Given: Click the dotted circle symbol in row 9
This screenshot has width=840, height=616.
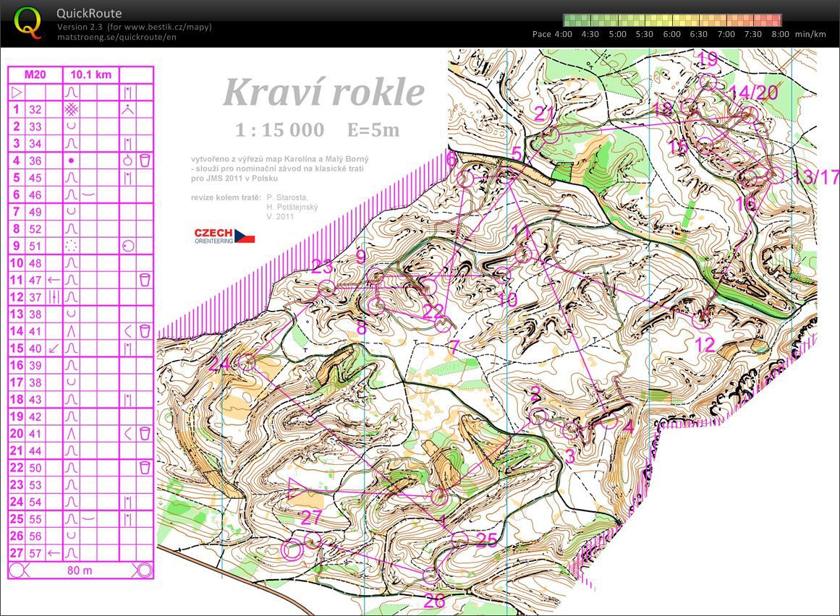Looking at the screenshot, I should (71, 246).
